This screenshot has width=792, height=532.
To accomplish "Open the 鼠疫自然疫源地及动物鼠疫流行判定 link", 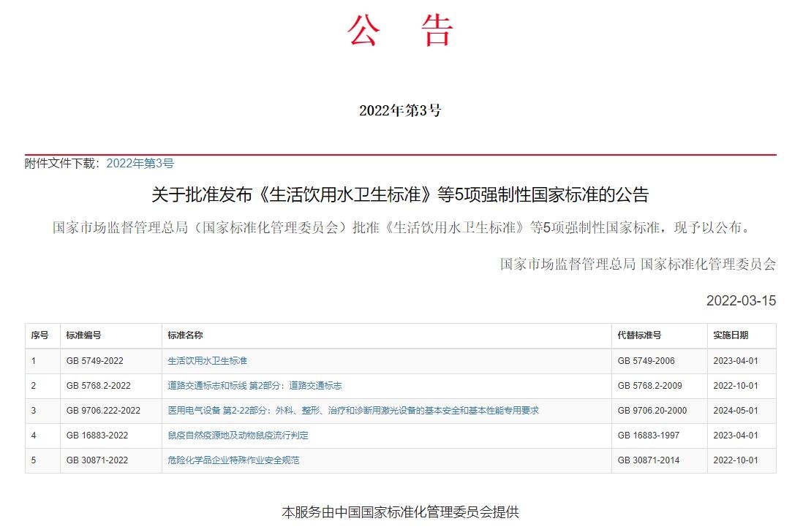I will (x=238, y=436).
